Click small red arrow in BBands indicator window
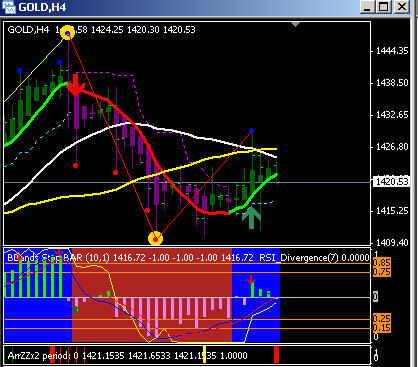 tap(251, 280)
